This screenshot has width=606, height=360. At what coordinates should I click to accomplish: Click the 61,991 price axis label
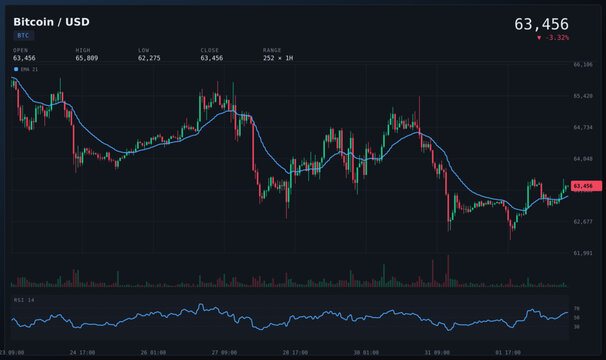click(x=583, y=253)
